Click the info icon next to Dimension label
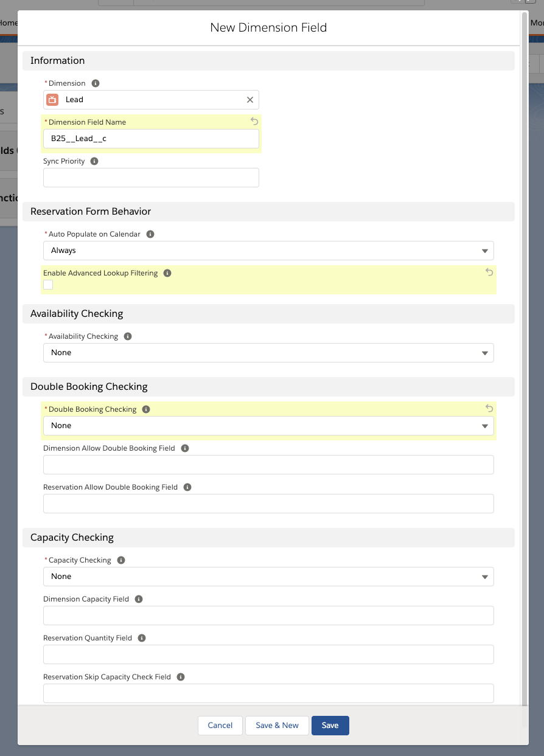The width and height of the screenshot is (544, 756). [x=96, y=83]
